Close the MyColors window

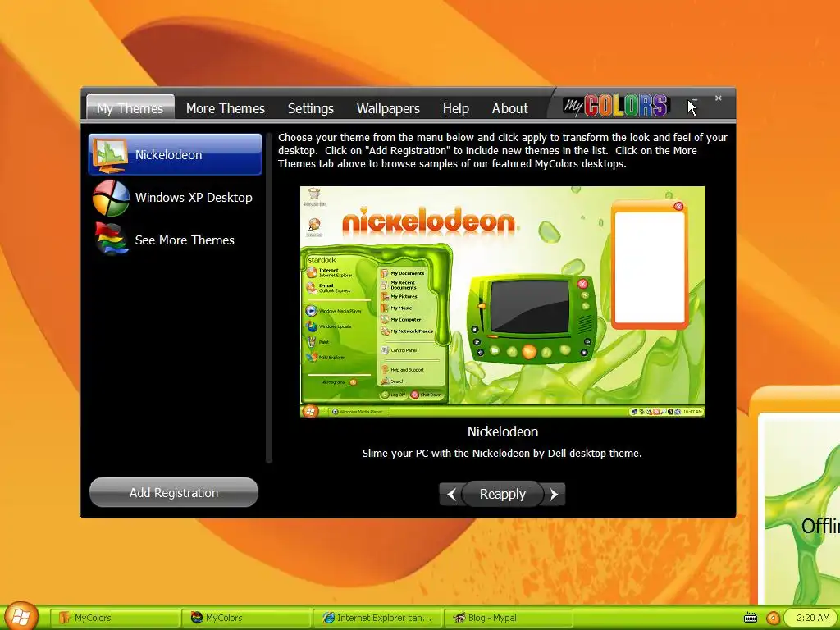719,98
